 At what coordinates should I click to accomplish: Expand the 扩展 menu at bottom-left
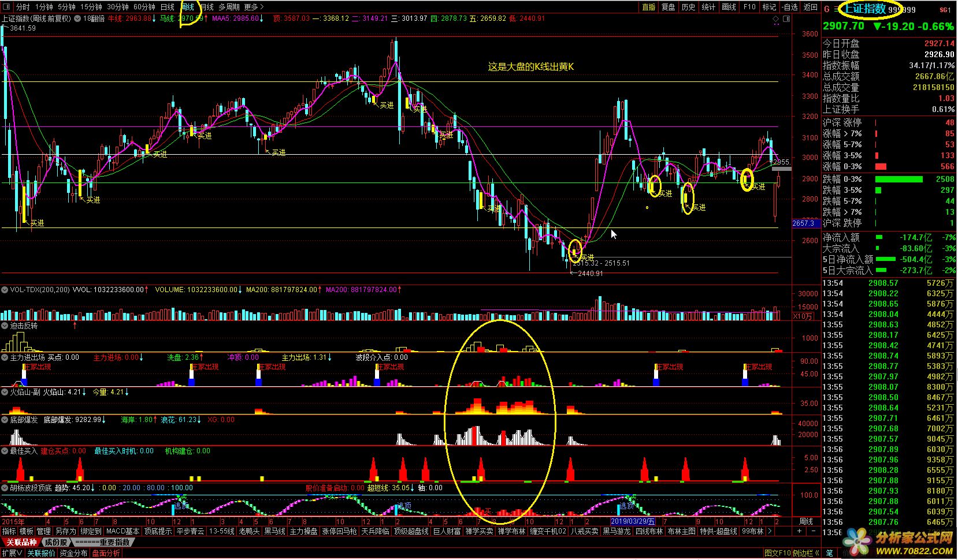pyautogui.click(x=12, y=553)
